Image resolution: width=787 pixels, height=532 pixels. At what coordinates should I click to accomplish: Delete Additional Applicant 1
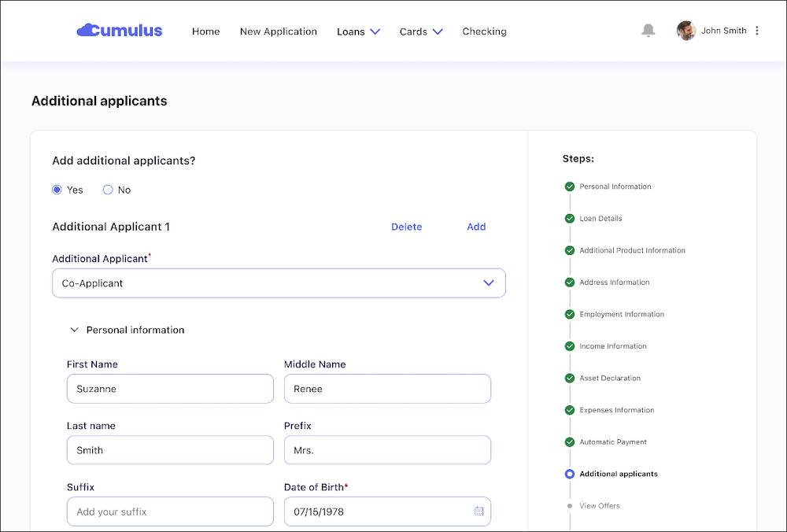point(406,227)
